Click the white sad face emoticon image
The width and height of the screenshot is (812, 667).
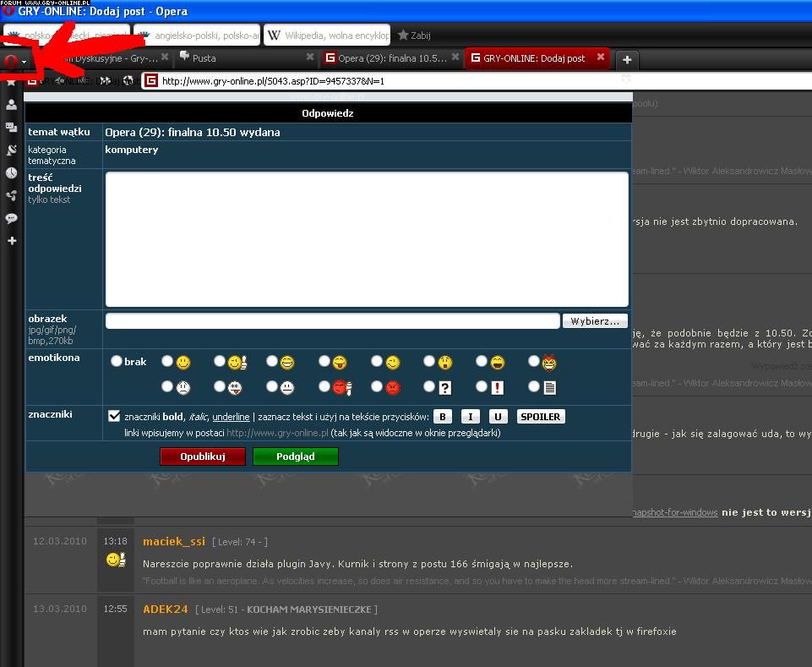[183, 387]
